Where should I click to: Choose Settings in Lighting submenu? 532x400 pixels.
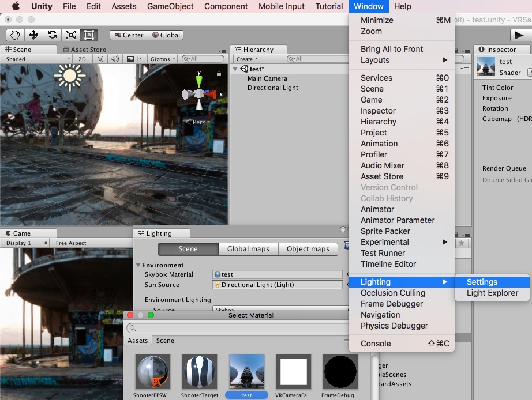click(x=492, y=282)
